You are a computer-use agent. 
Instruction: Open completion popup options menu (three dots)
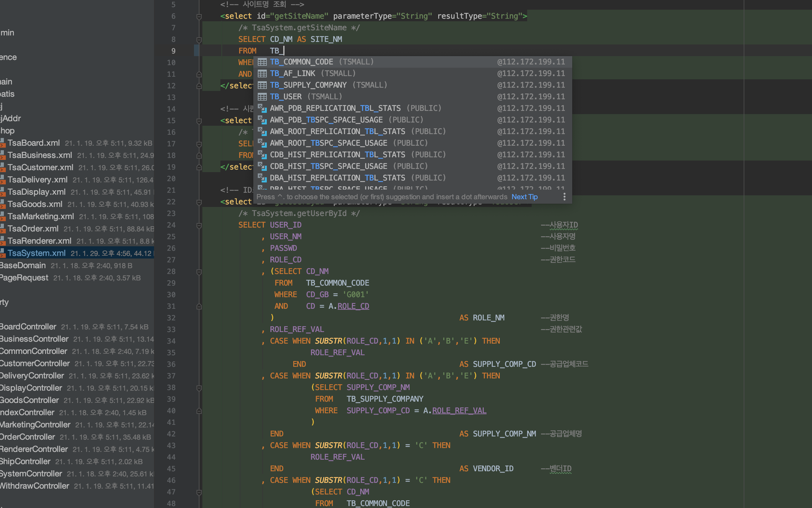(x=565, y=197)
